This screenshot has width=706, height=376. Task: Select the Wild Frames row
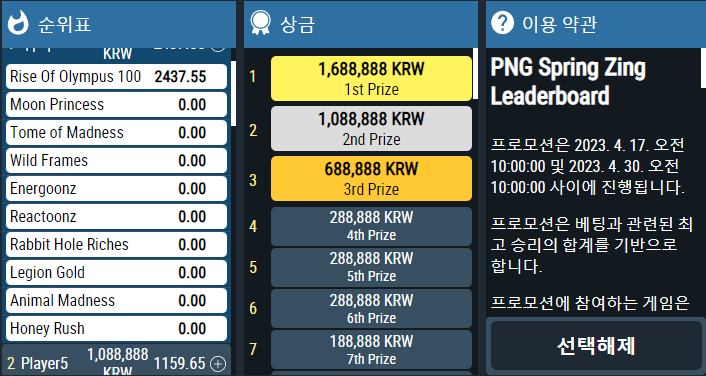pos(116,160)
